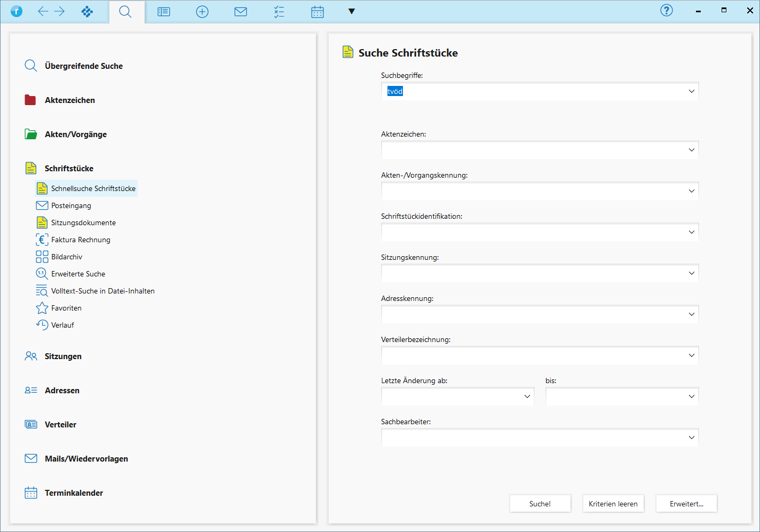Open the Erweitert... button

pyautogui.click(x=686, y=504)
